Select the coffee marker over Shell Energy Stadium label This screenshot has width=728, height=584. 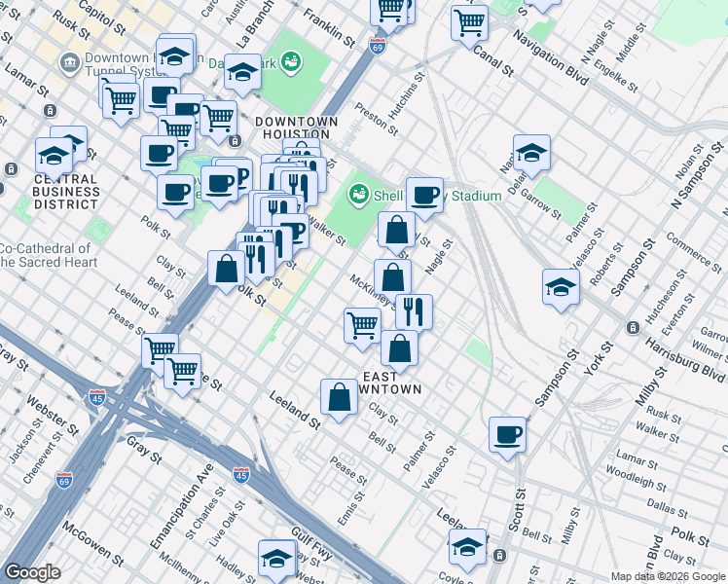pos(424,197)
